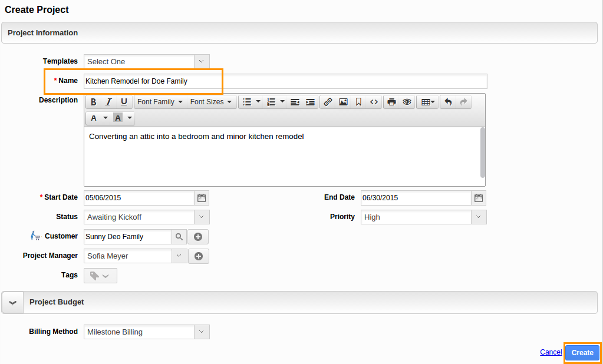The height and width of the screenshot is (364, 603).
Task: Open the Priority dropdown set to High
Action: [479, 217]
